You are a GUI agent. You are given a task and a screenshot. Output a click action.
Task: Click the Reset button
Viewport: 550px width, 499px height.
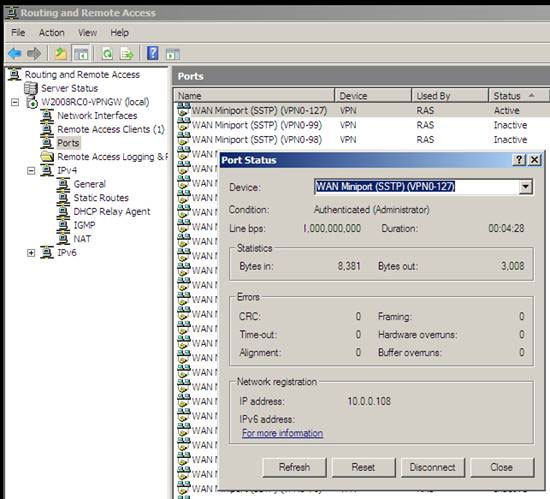pos(363,467)
